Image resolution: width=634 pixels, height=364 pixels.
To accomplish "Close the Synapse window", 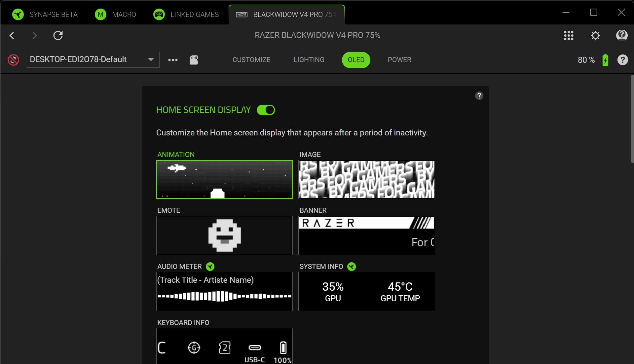I will pyautogui.click(x=621, y=13).
